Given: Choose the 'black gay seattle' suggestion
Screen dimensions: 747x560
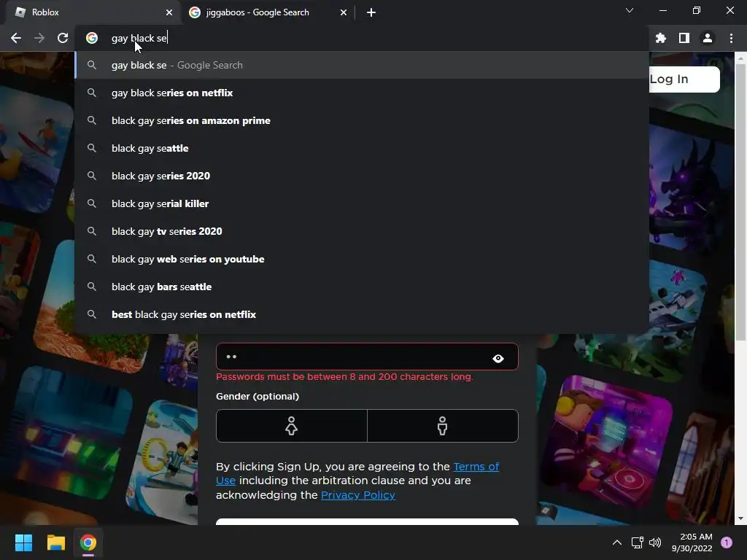Looking at the screenshot, I should (x=362, y=148).
